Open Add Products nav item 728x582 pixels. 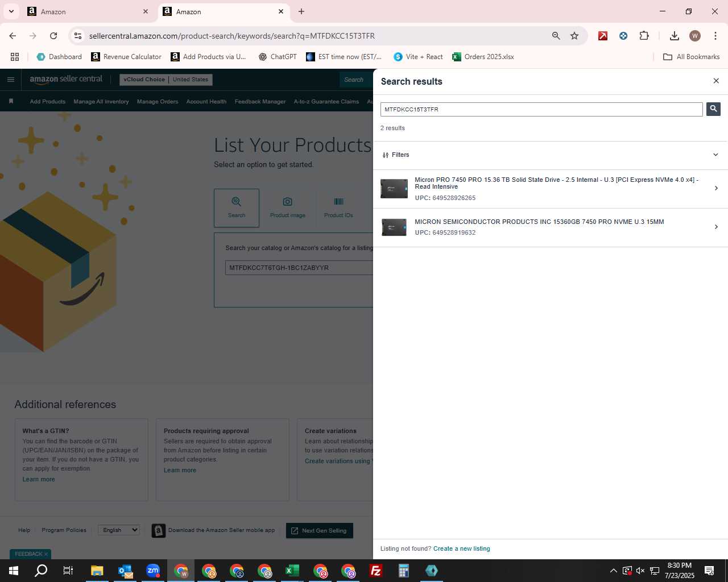[48, 102]
